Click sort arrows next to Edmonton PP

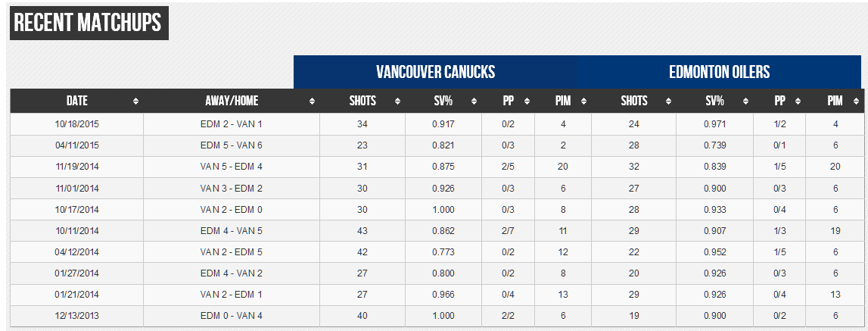[x=798, y=101]
